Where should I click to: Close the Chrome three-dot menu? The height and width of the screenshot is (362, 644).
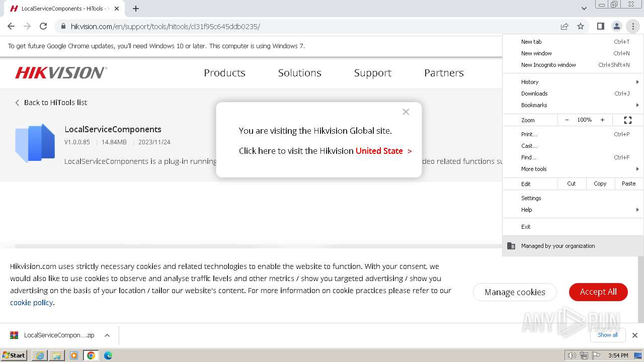tap(633, 26)
